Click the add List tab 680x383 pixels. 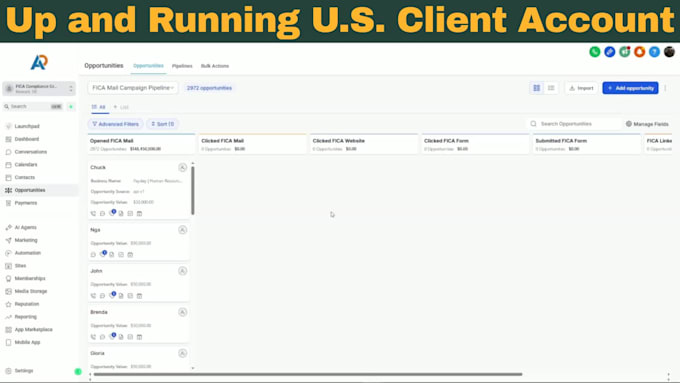[x=121, y=107]
